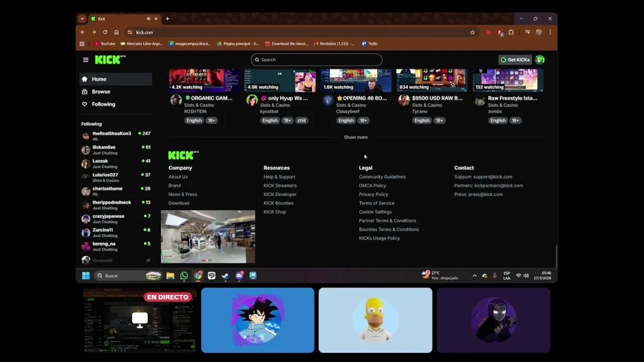Open Privacy Policy link

point(373,195)
